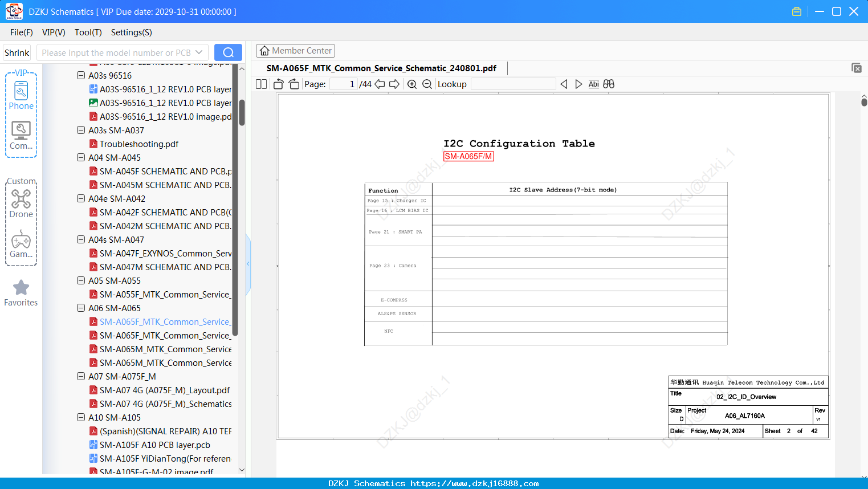Toggle the two-page view layout icon
868x489 pixels.
pyautogui.click(x=262, y=84)
